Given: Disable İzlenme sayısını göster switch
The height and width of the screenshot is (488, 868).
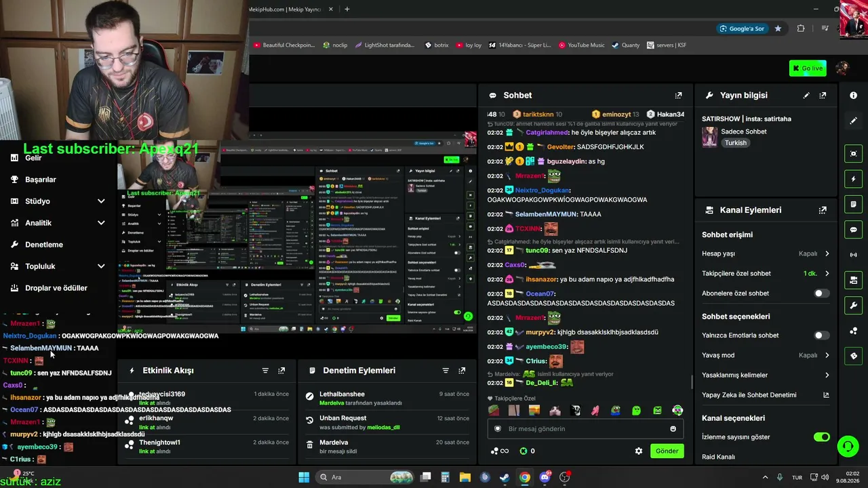Looking at the screenshot, I should (x=821, y=437).
